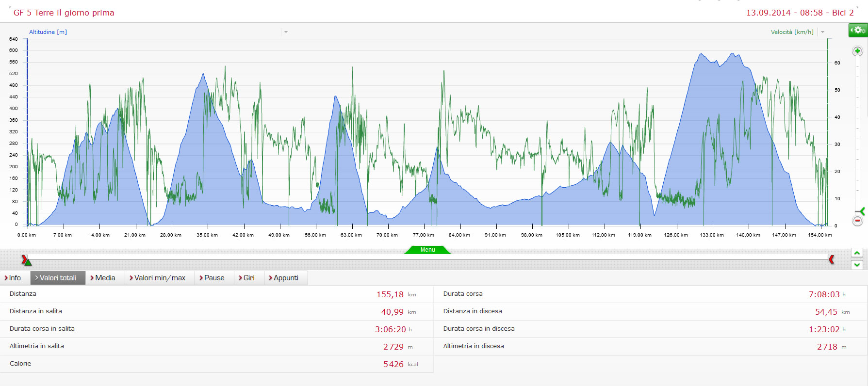Zoom out with the red minus button
Screen dimensions: 868x386
click(x=857, y=221)
